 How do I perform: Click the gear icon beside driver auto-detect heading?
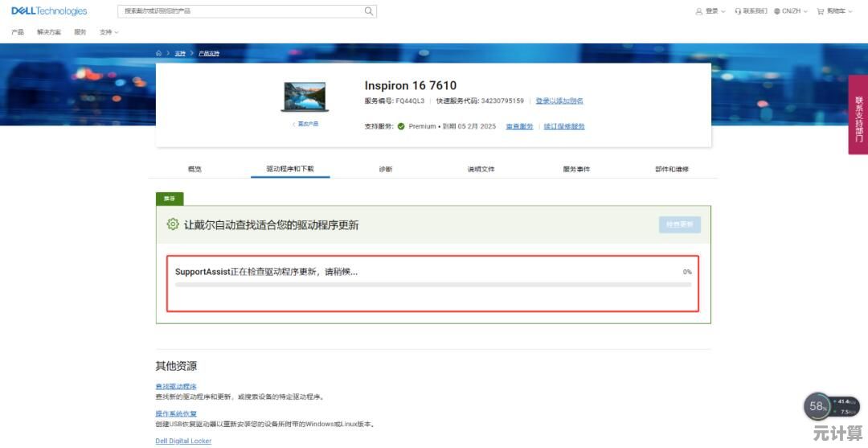(x=173, y=224)
